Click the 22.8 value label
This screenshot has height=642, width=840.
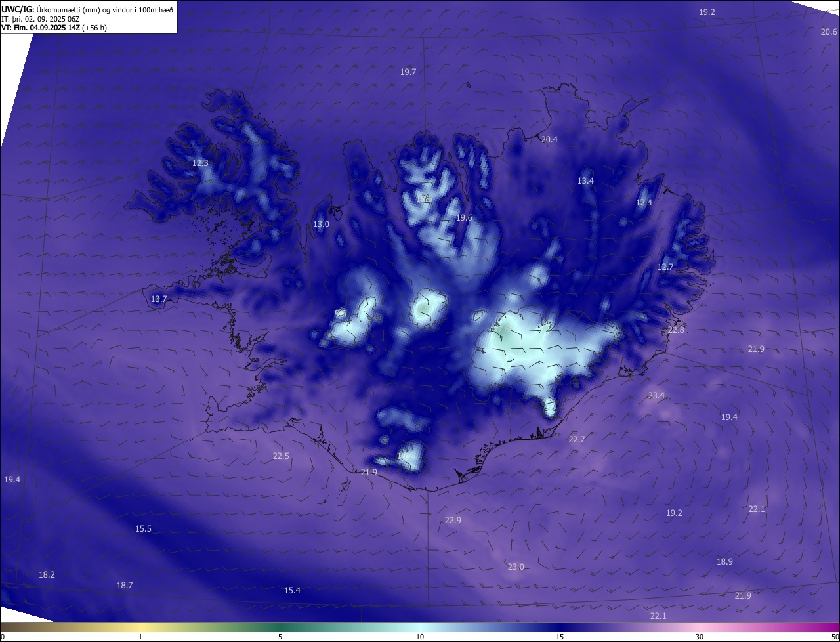click(x=676, y=330)
